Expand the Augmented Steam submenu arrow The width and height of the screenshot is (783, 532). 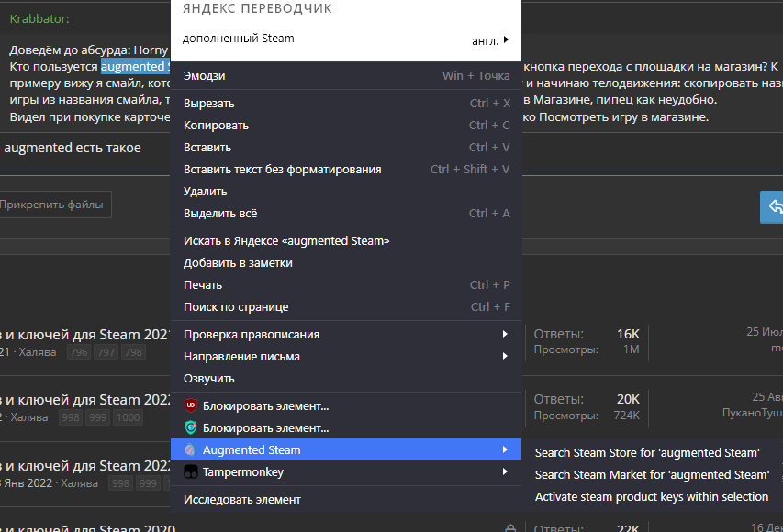tap(505, 449)
